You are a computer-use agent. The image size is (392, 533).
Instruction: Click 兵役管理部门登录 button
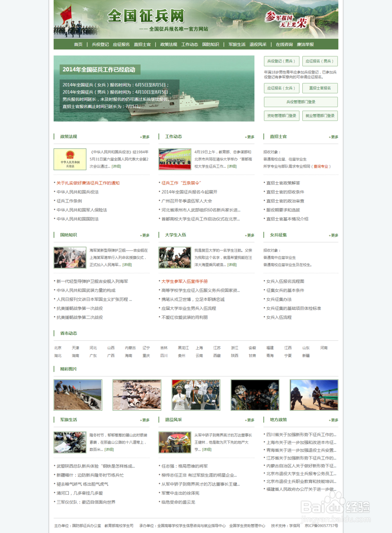pos(301,102)
